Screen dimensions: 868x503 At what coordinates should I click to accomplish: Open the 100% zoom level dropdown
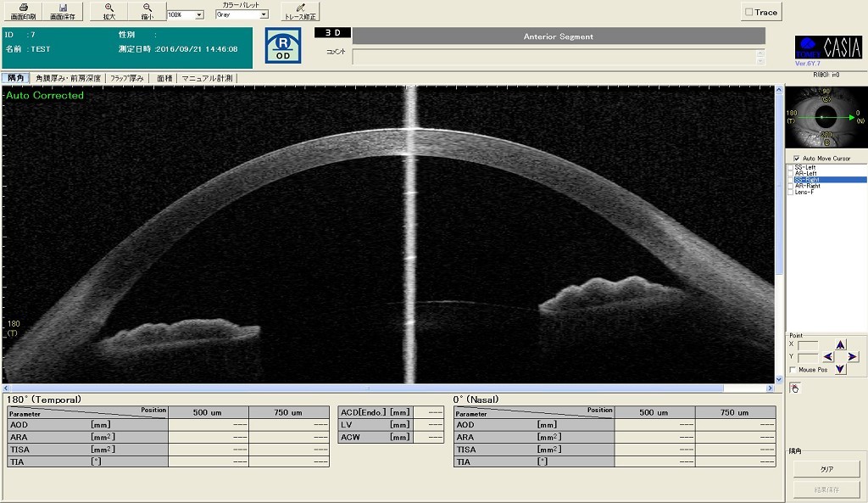[199, 15]
